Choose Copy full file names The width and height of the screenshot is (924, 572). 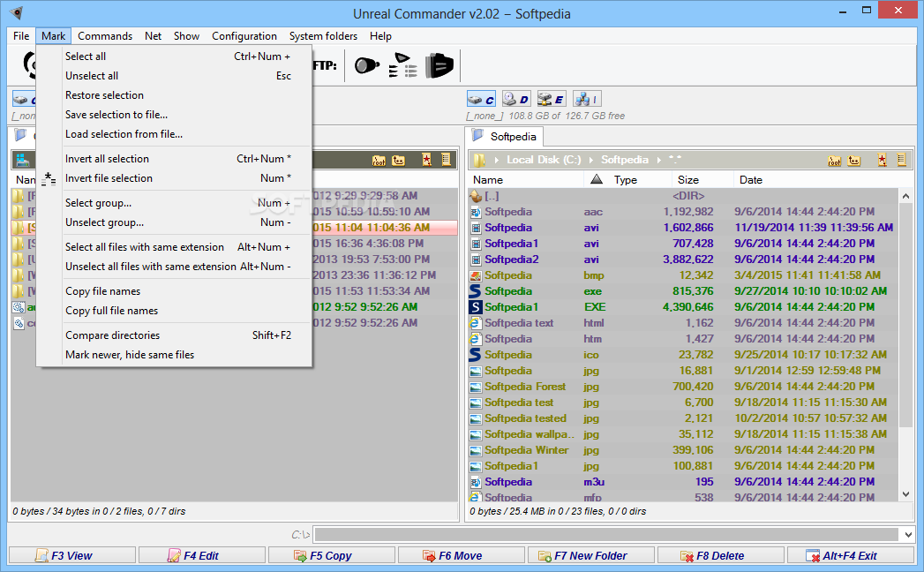pyautogui.click(x=175, y=312)
